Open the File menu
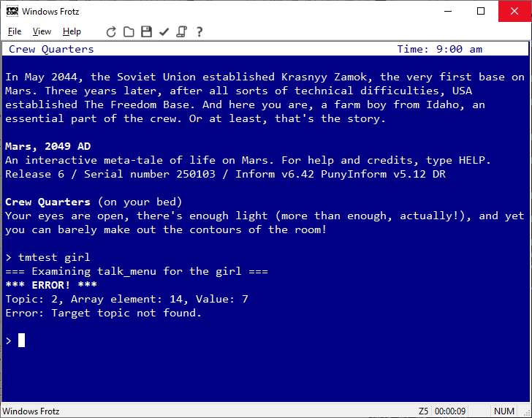The height and width of the screenshot is (418, 532). [15, 31]
